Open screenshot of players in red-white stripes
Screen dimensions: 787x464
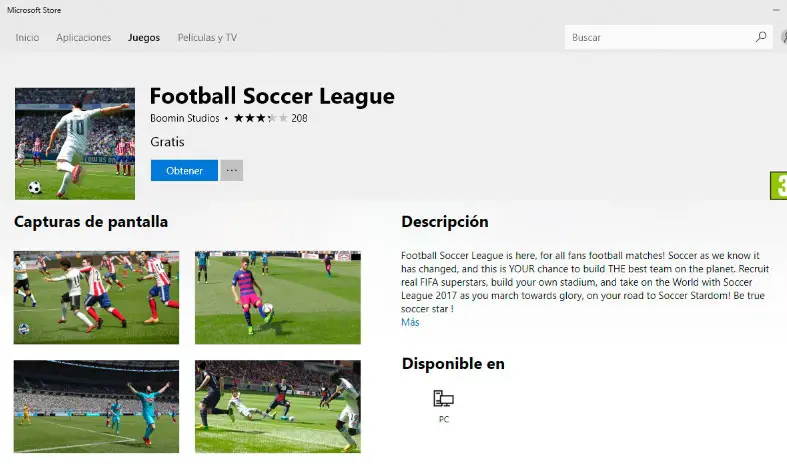[x=96, y=298]
